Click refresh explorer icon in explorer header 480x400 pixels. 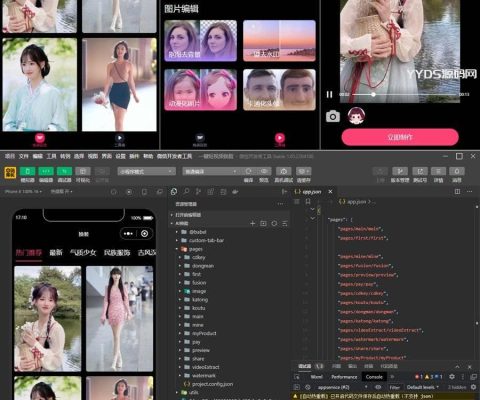pyautogui.click(x=274, y=223)
